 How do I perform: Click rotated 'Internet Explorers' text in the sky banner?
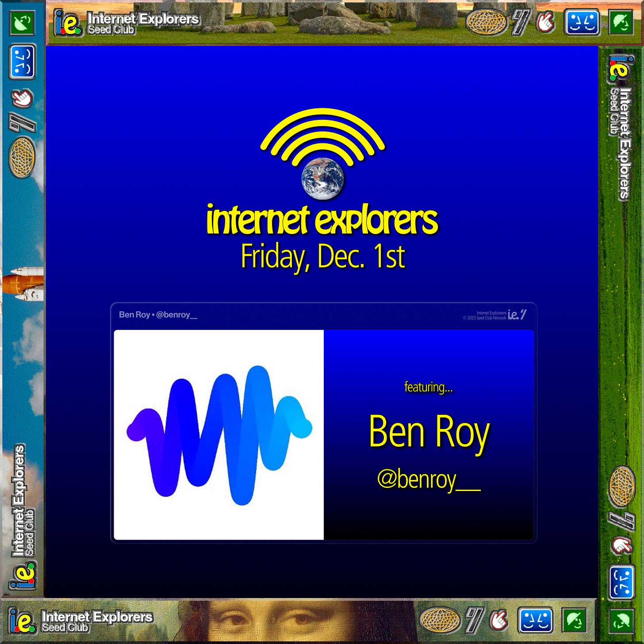pyautogui.click(x=19, y=500)
